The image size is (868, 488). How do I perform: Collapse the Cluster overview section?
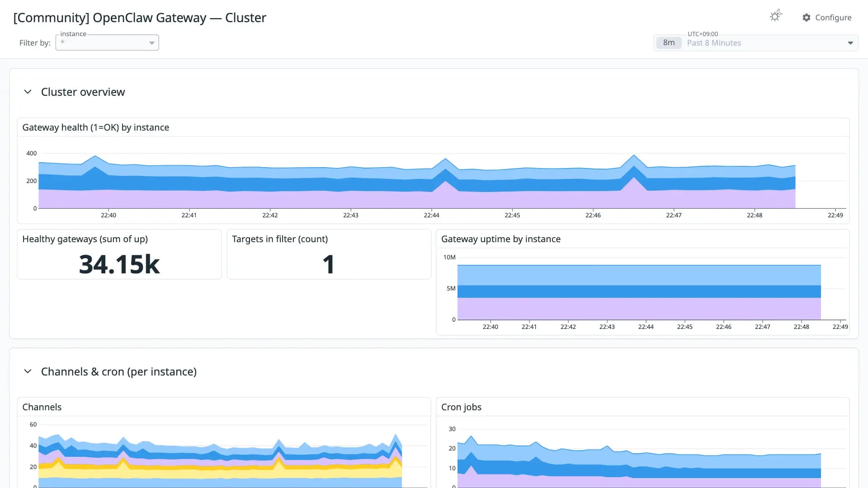tap(28, 92)
